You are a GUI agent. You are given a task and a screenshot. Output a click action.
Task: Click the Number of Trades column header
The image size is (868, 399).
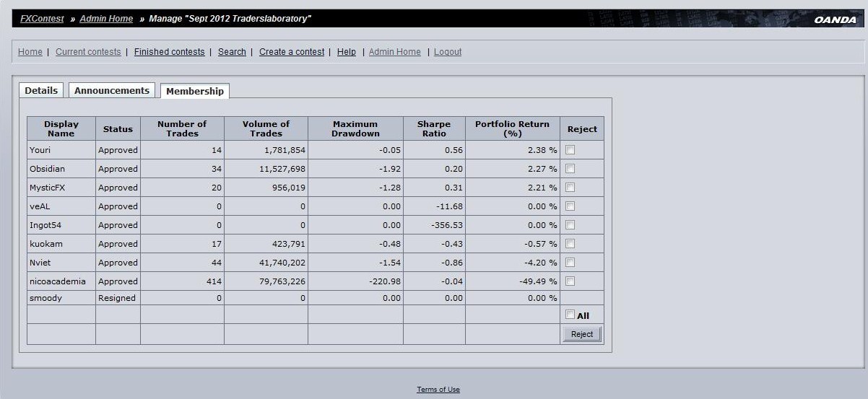[x=182, y=128]
